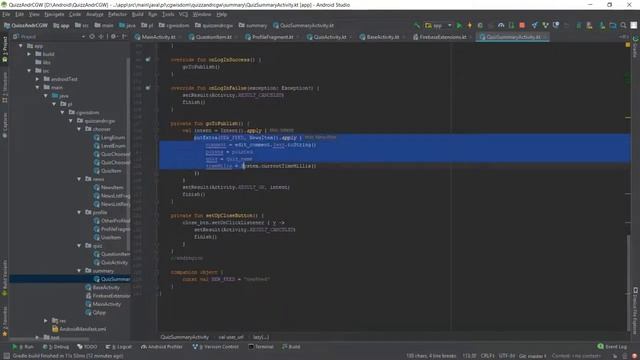Open the Build Variants side tool window
Screen dimensions: 640x360
coord(5,278)
